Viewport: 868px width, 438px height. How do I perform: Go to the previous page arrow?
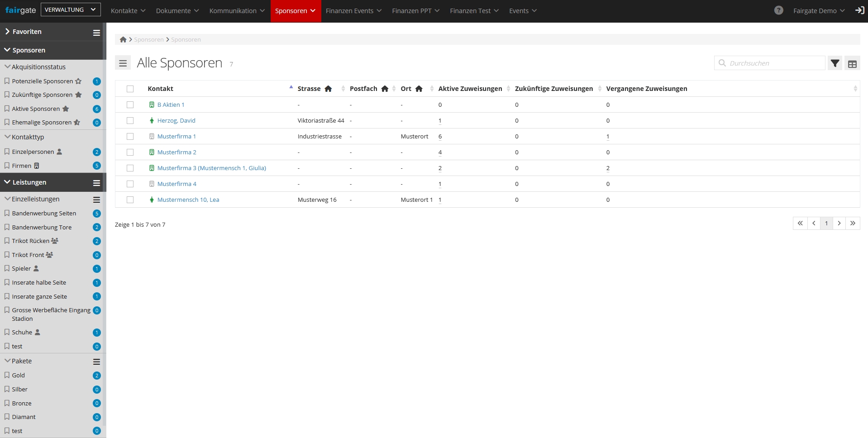click(x=814, y=223)
